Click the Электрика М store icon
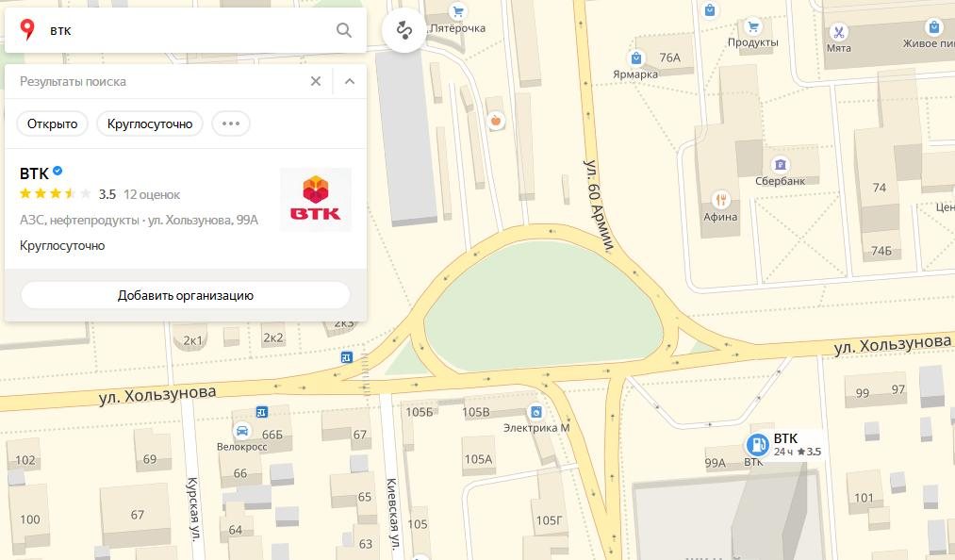Image resolution: width=955 pixels, height=560 pixels. (536, 412)
